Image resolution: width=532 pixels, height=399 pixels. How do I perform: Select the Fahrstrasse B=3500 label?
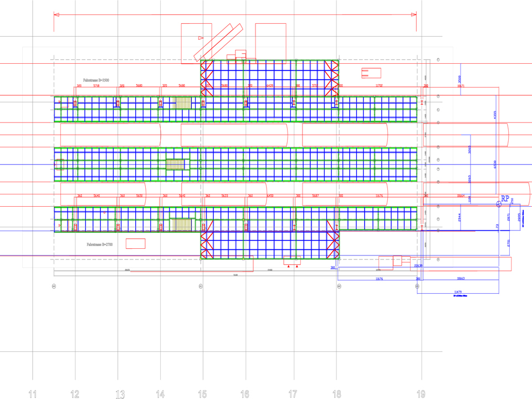pyautogui.click(x=96, y=80)
